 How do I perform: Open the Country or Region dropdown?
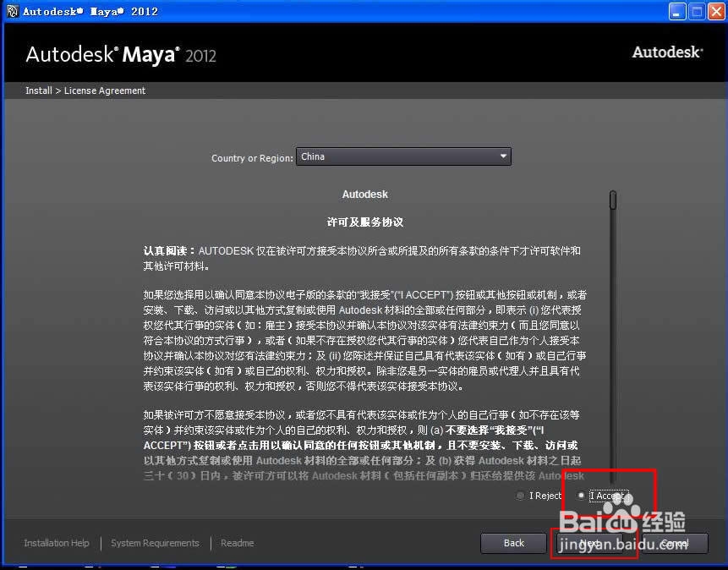[403, 156]
